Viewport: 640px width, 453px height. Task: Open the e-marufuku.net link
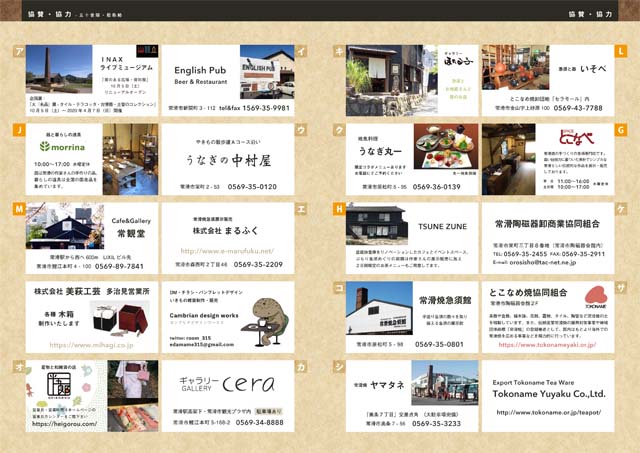[227, 251]
